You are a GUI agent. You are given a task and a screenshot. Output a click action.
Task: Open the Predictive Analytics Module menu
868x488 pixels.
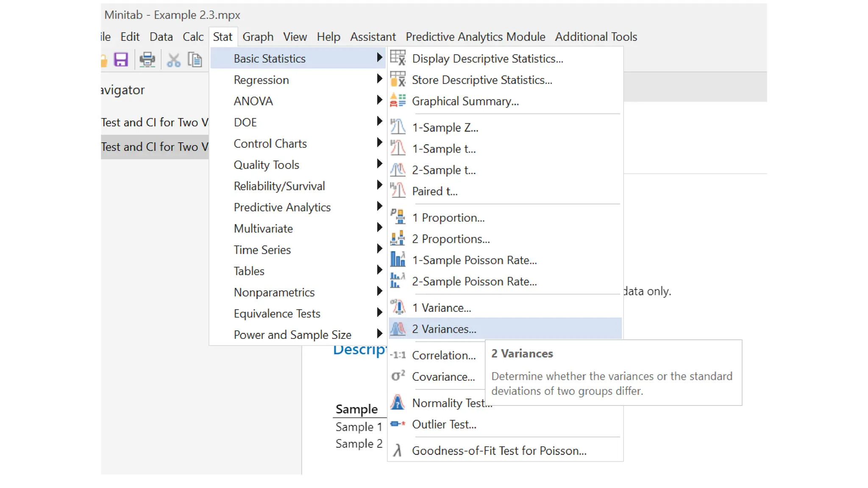[x=475, y=37]
